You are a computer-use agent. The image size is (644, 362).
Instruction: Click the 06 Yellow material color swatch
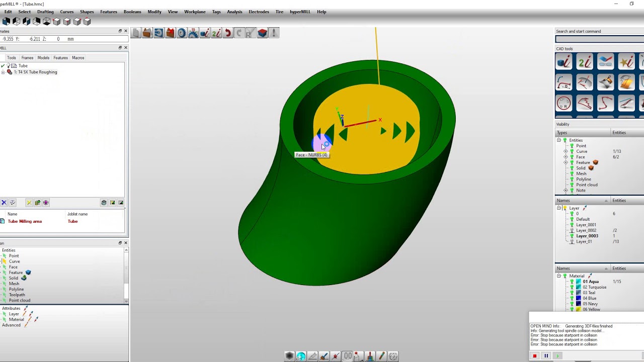pos(579,310)
